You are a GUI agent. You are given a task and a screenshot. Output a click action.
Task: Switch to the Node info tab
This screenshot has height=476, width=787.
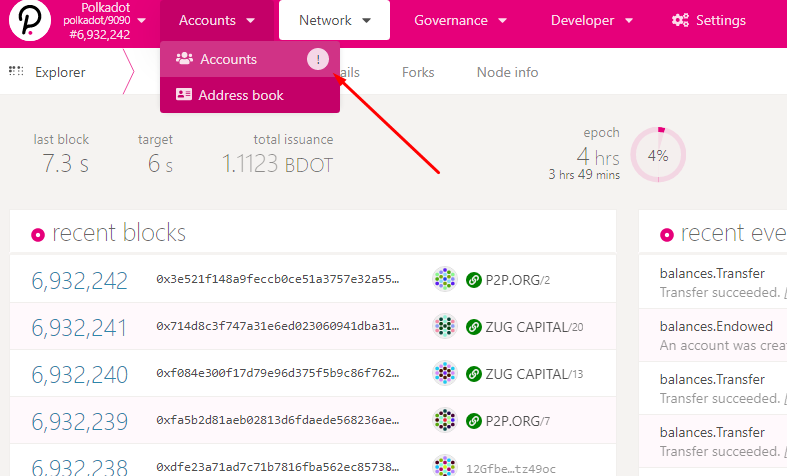(507, 72)
